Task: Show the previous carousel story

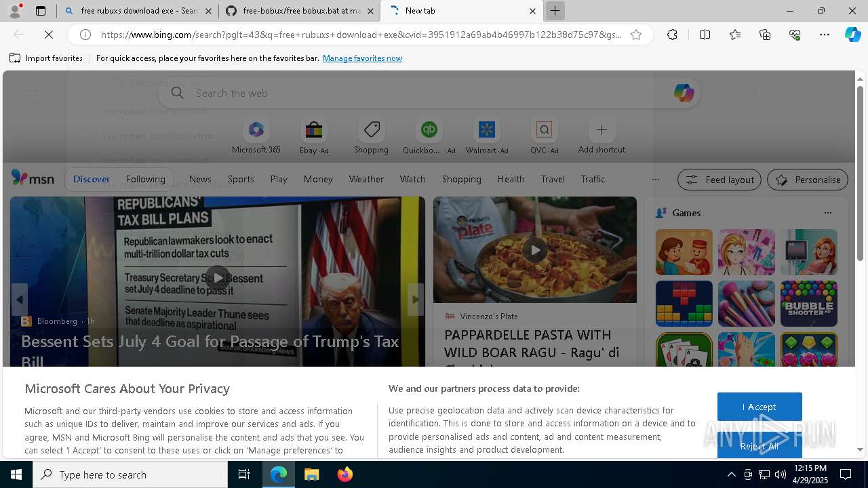Action: (x=20, y=300)
